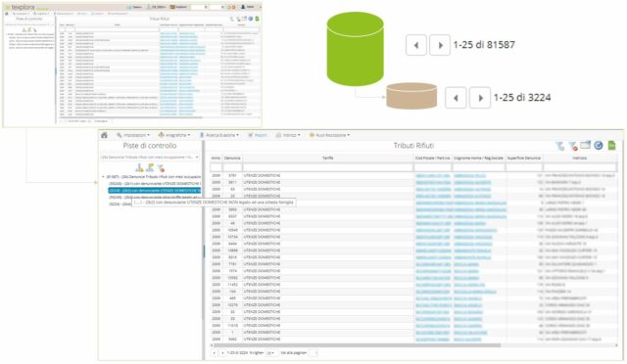Image resolution: width=627 pixels, height=364 pixels.
Task: Open the home icon in the menu bar
Action: (105, 135)
